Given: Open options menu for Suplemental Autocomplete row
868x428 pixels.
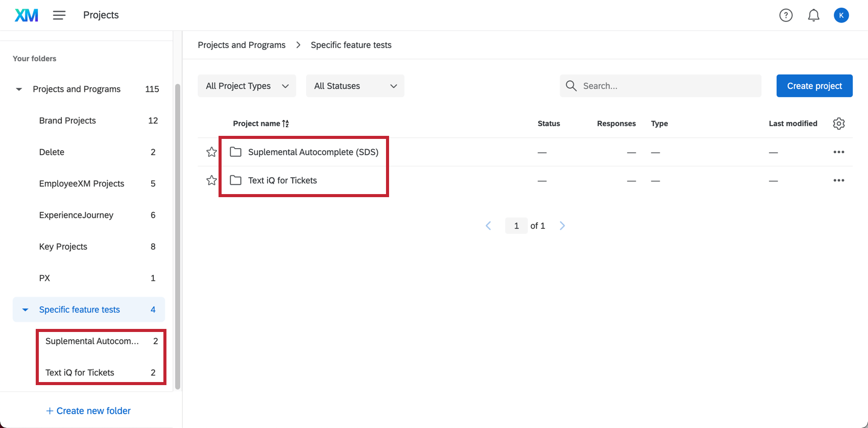Looking at the screenshot, I should click(x=838, y=152).
